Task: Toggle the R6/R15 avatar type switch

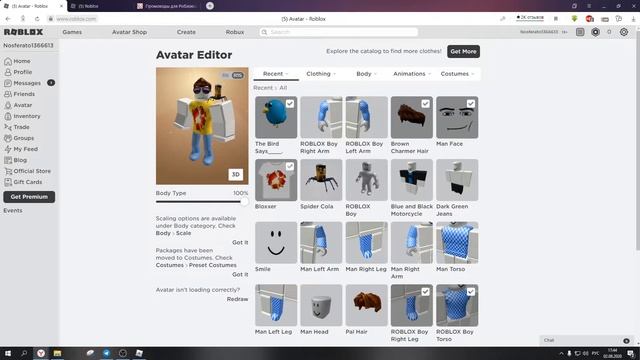Action: [x=233, y=76]
